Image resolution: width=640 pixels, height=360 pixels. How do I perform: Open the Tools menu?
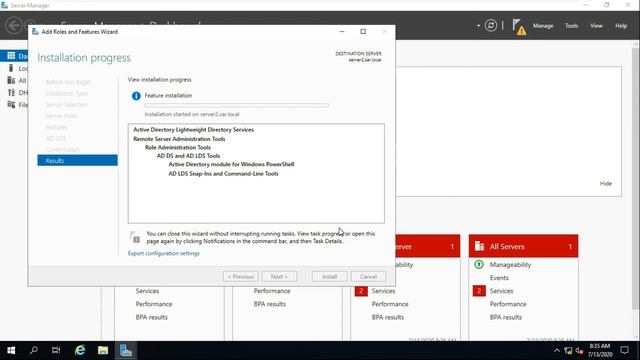tap(571, 26)
